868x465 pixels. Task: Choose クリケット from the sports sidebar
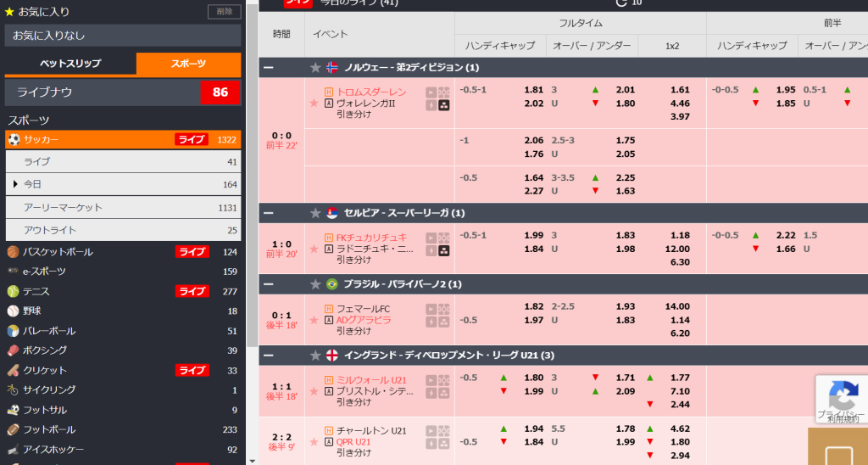45,371
